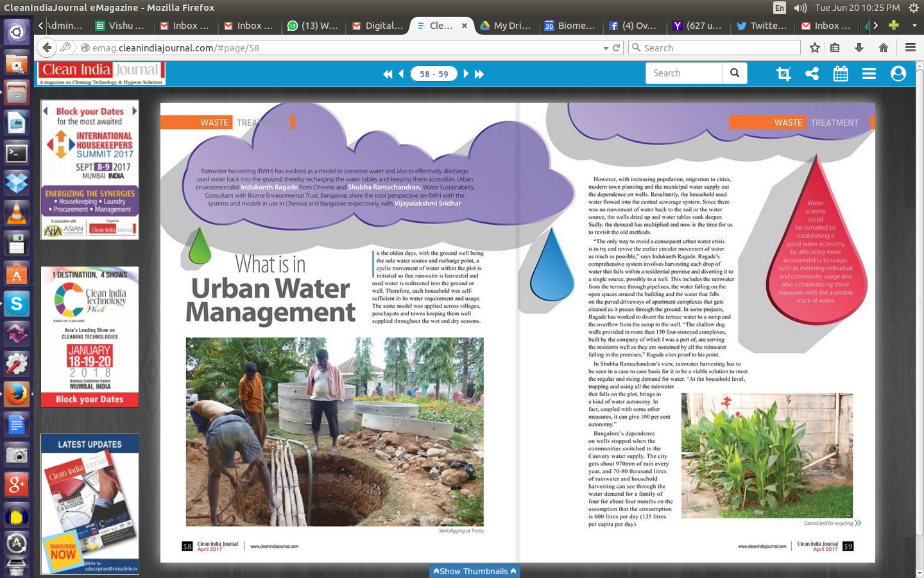Jump to the first page of the magazine
Screen dimensions: 924x578
(388, 74)
